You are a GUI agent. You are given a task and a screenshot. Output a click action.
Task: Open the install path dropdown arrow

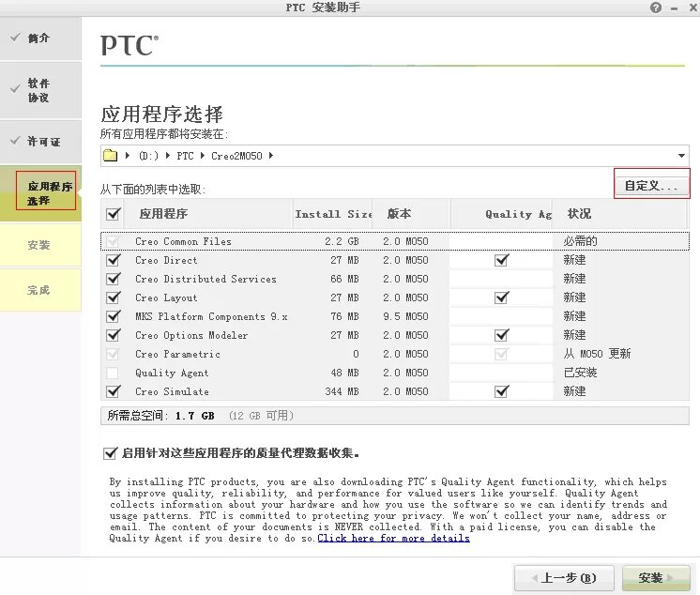(x=681, y=156)
